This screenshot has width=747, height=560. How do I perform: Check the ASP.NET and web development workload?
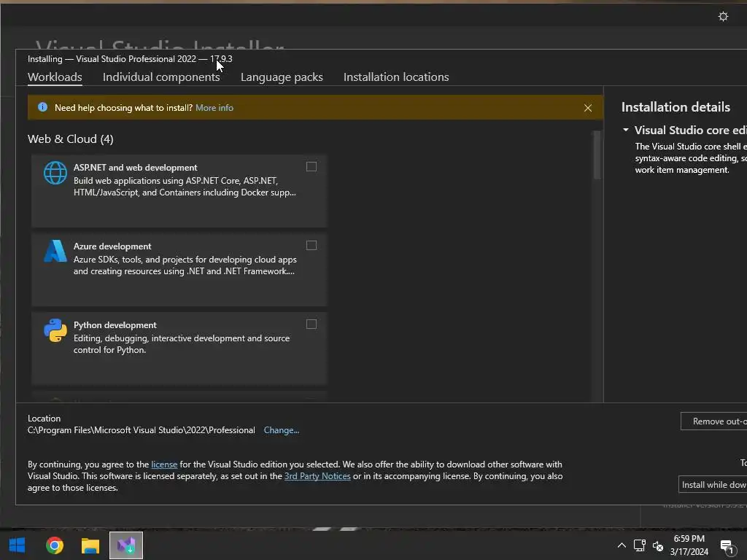311,167
